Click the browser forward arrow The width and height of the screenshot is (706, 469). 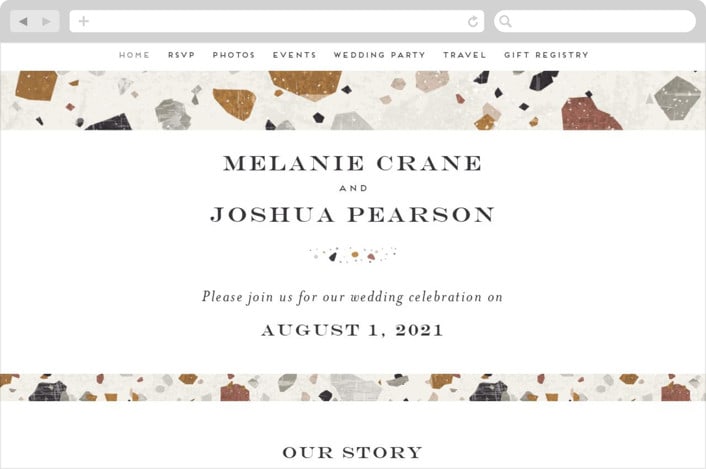(46, 21)
